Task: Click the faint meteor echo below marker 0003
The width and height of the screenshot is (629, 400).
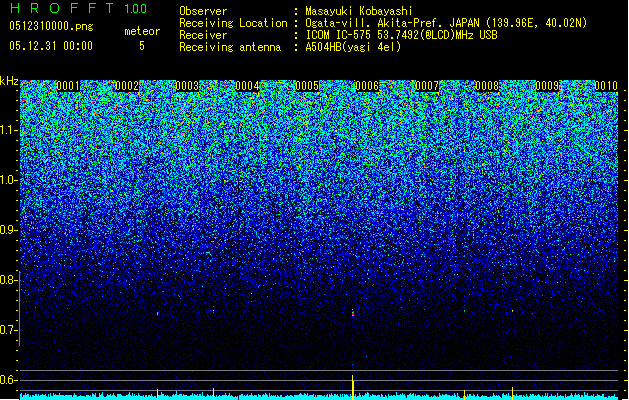Action: point(213,311)
